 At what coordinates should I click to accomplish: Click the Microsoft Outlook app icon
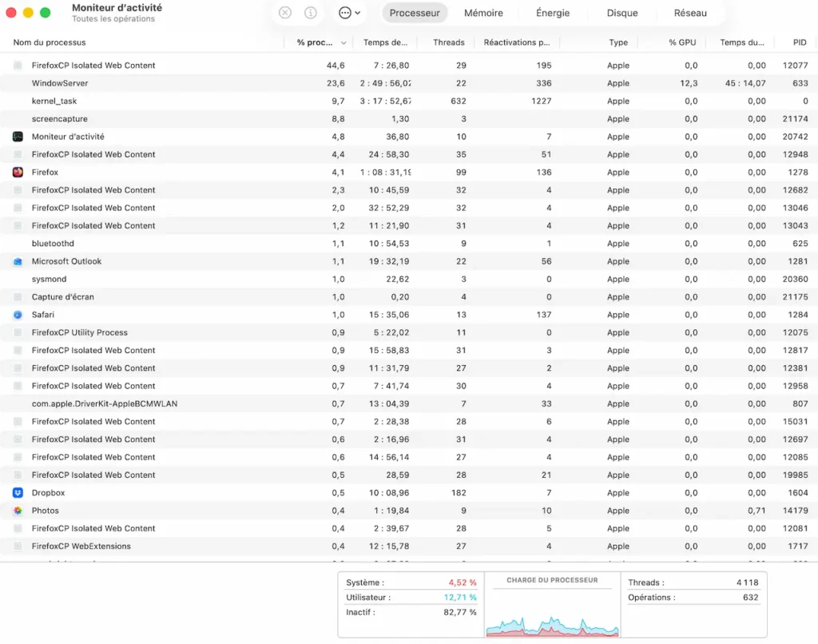point(17,260)
